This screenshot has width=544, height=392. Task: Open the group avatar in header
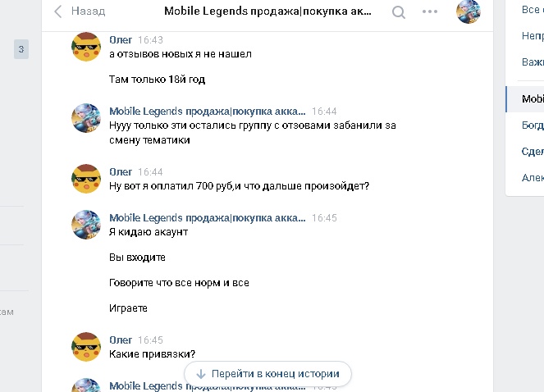[469, 11]
